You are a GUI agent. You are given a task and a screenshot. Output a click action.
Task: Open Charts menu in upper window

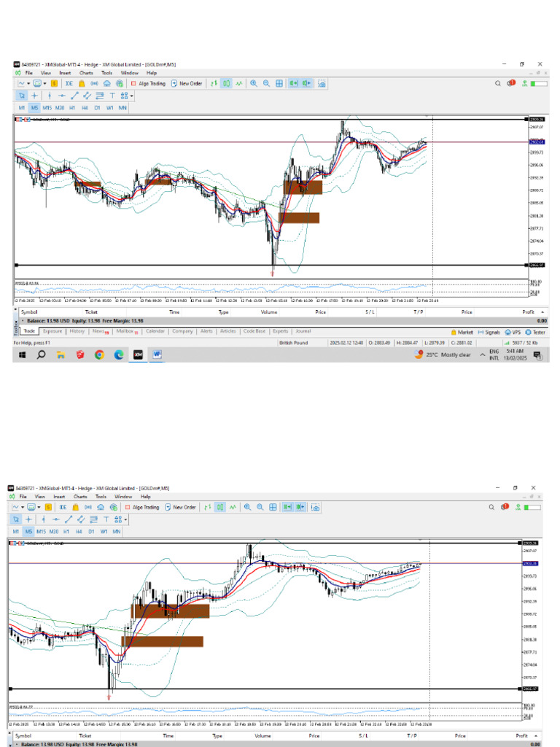click(x=86, y=73)
